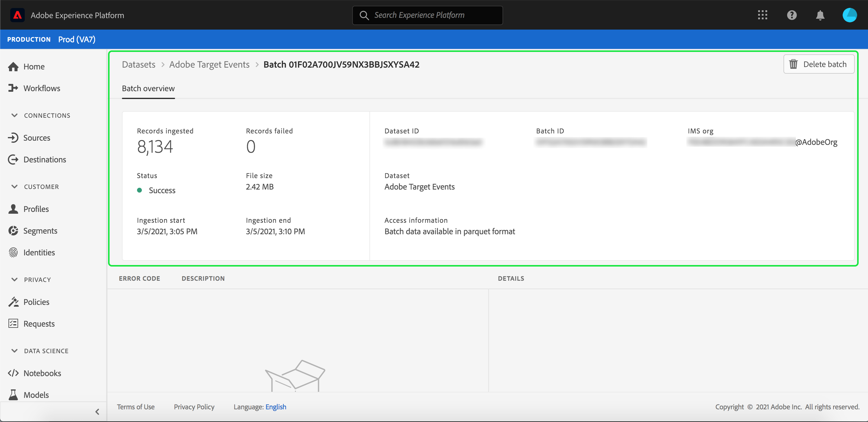
Task: Collapse the CUSTOMER section
Action: tap(14, 187)
